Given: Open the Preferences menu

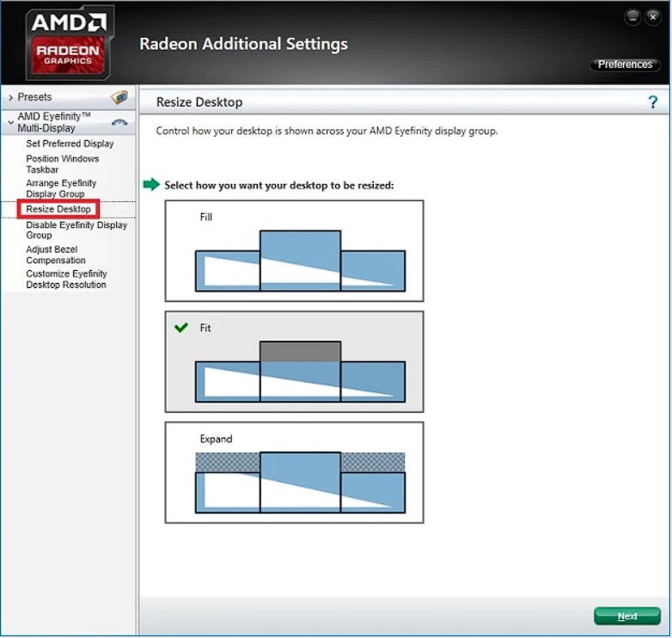Looking at the screenshot, I should [625, 64].
